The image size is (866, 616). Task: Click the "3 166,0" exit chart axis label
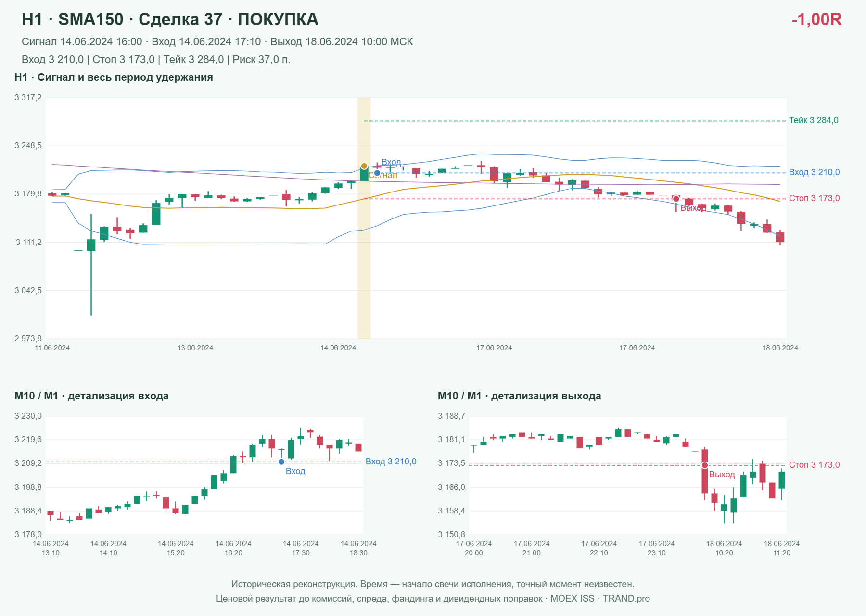pos(452,487)
